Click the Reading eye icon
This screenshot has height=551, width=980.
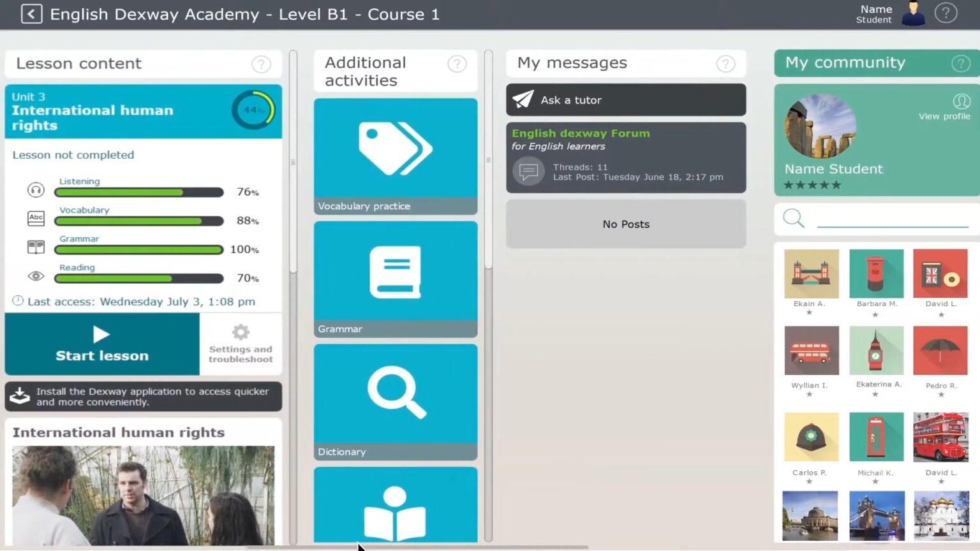pos(36,276)
